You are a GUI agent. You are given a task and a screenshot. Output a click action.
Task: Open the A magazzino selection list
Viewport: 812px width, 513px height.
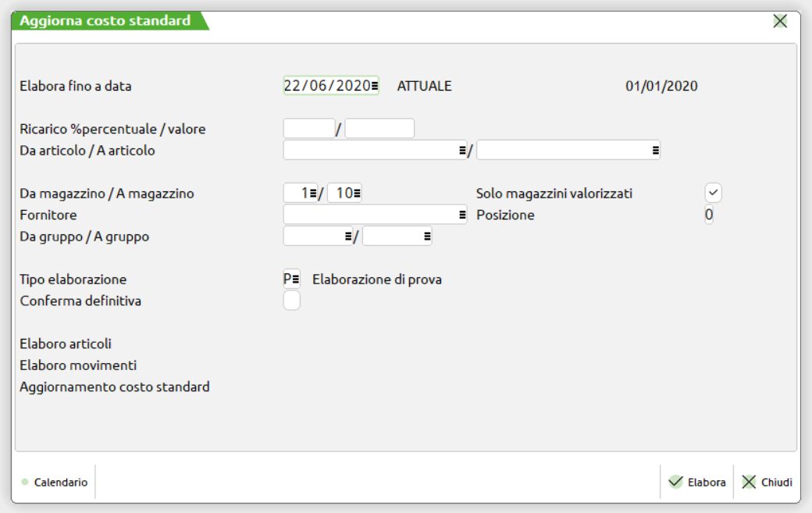point(358,194)
